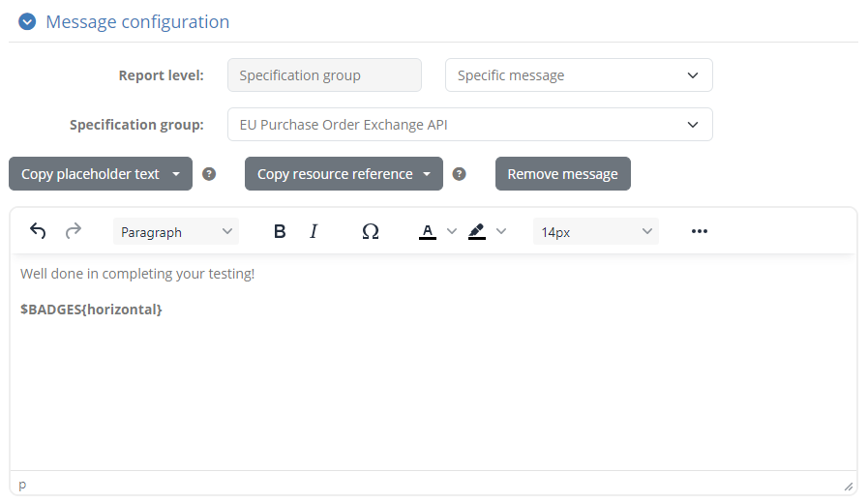Redo the edit in editor

pos(74,231)
